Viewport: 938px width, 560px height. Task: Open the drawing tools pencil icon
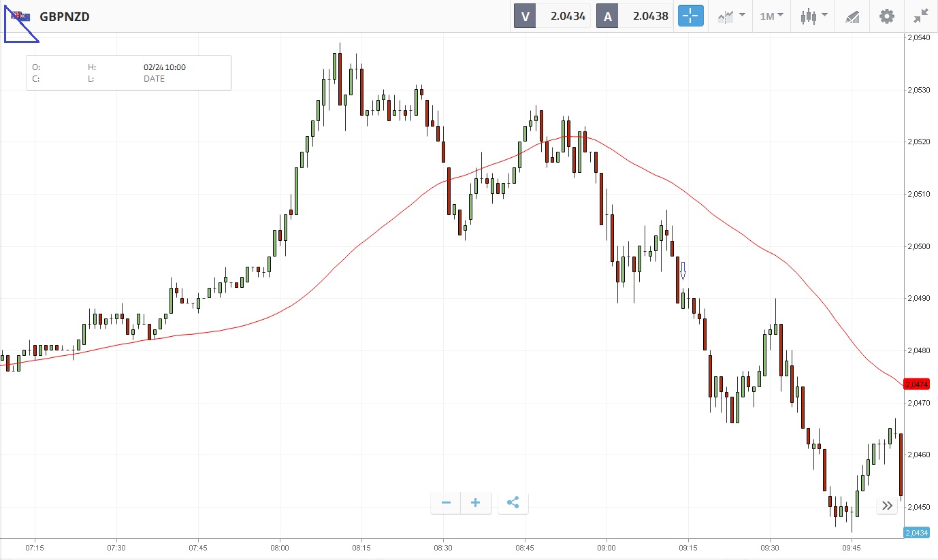(852, 16)
